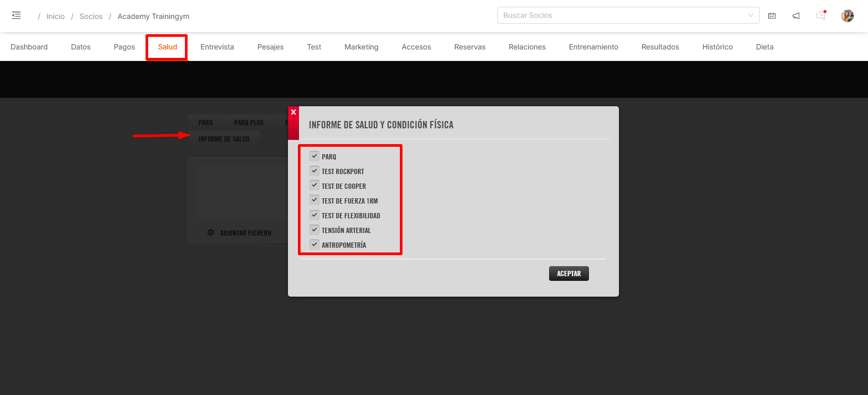Image resolution: width=868 pixels, height=395 pixels.
Task: Switch to the Entrevista tab
Action: tap(217, 47)
